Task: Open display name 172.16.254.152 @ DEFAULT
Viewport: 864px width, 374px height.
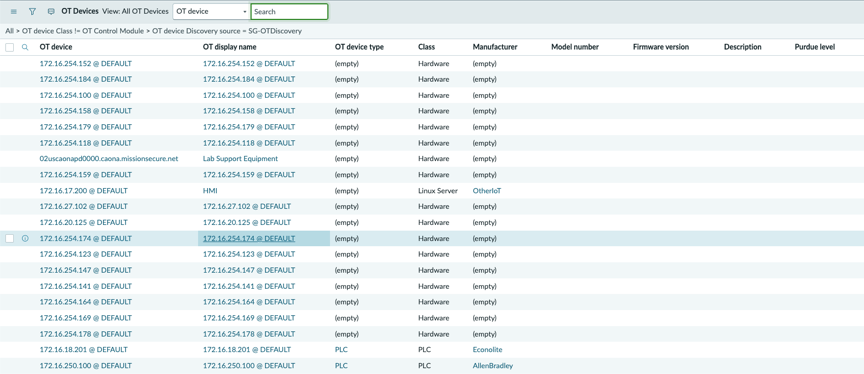Action: click(249, 63)
